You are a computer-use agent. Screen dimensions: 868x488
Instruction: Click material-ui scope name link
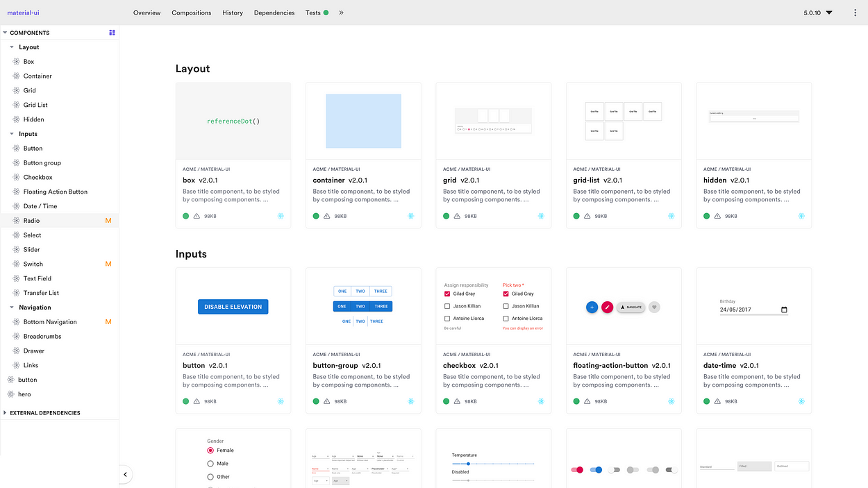pos(24,12)
